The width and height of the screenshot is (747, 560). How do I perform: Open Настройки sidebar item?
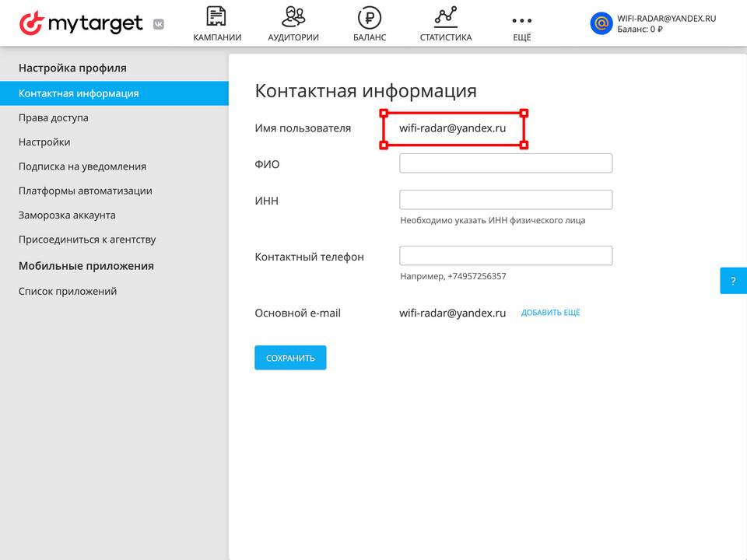click(x=44, y=142)
